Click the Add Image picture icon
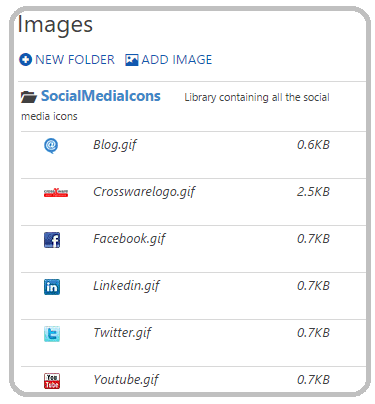 [x=131, y=60]
